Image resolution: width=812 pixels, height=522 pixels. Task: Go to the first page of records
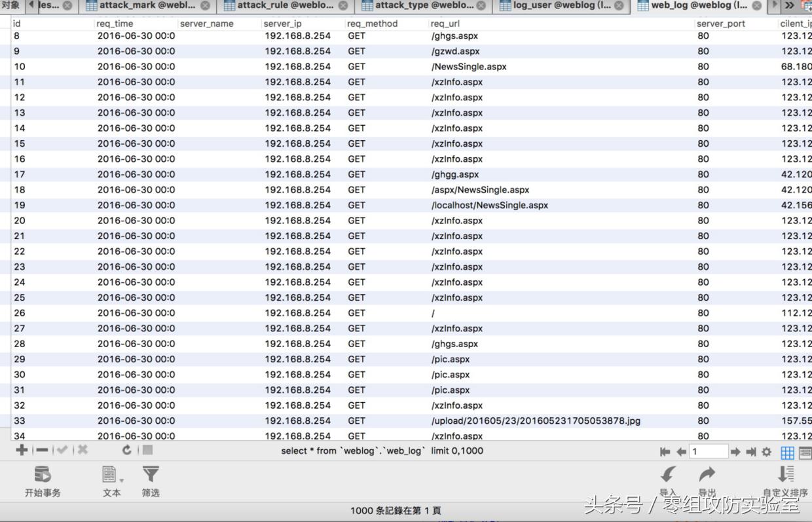point(665,452)
